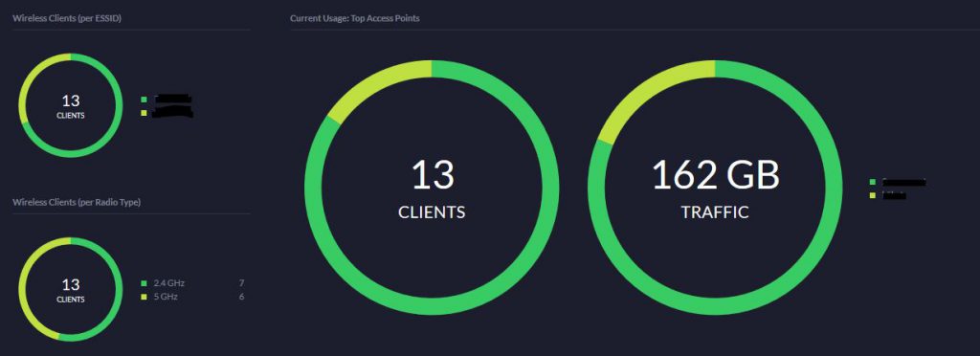
Task: Select the 2.4 GHz legend label
Action: (168, 283)
